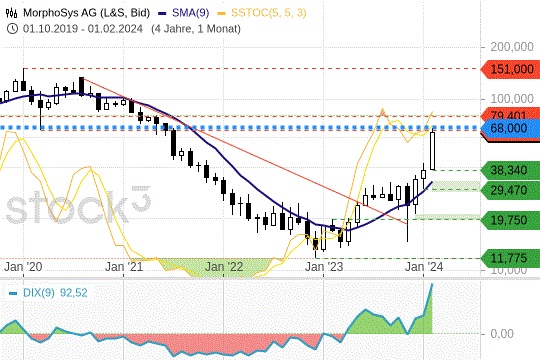540x360 pixels.
Task: Click the Jan '20 time axis label
Action: [23, 267]
